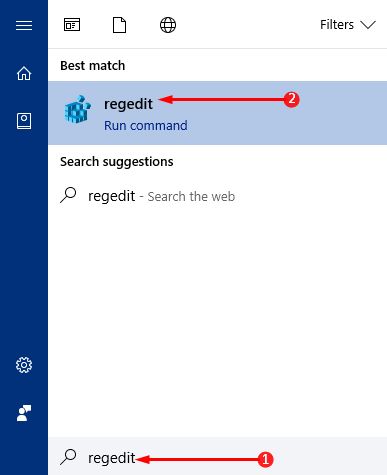Screen dimensions: 387x475
Task: Click the magnifier icon beside web suggestion
Action: pos(68,195)
